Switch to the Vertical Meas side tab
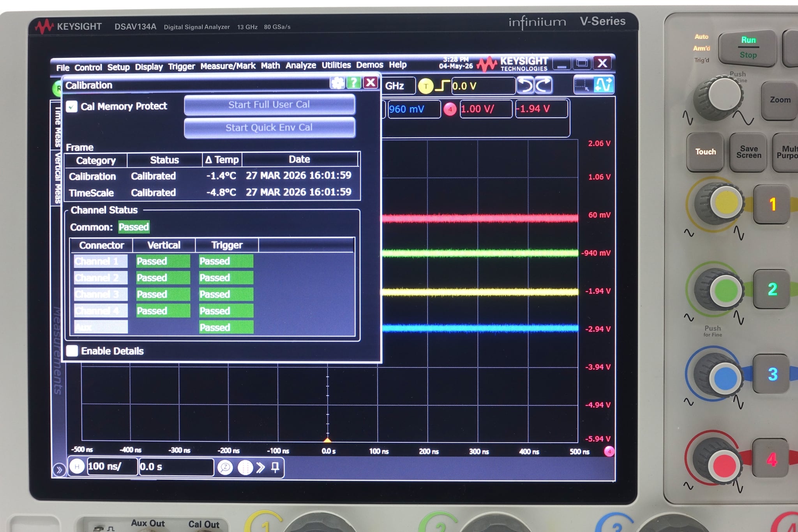This screenshot has width=798, height=532. click(x=57, y=177)
